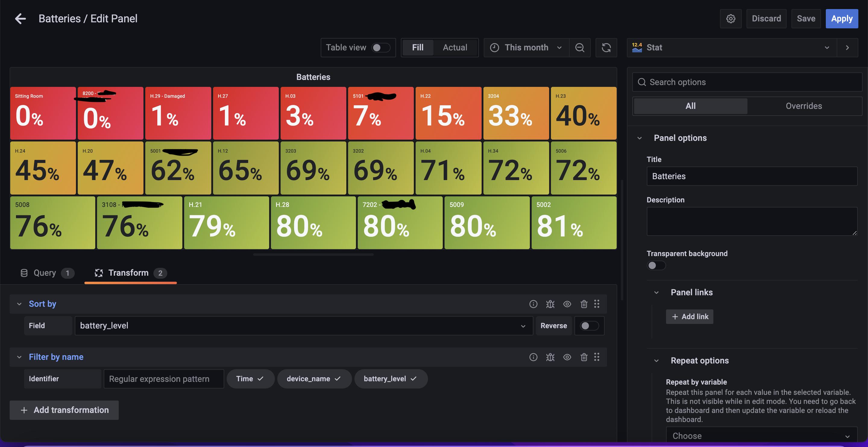Click Add transformation
868x447 pixels.
64,410
